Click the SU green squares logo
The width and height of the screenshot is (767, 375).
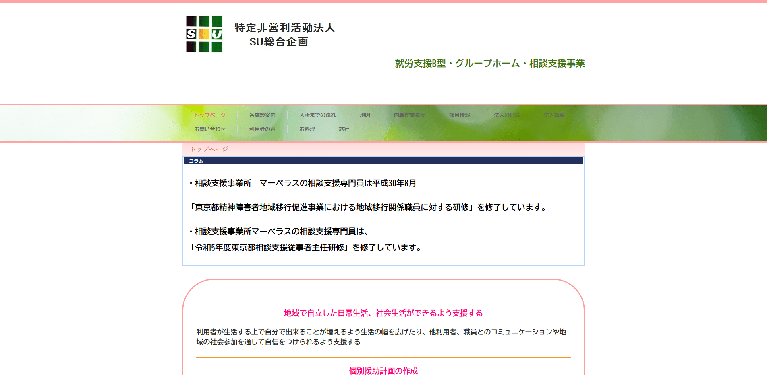[x=204, y=34]
